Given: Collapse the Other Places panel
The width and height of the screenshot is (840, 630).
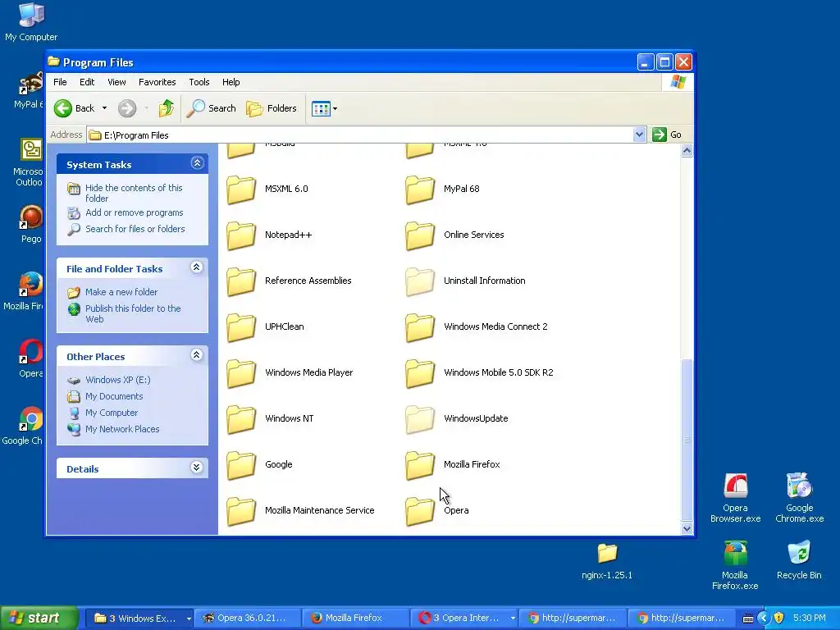Looking at the screenshot, I should (197, 355).
